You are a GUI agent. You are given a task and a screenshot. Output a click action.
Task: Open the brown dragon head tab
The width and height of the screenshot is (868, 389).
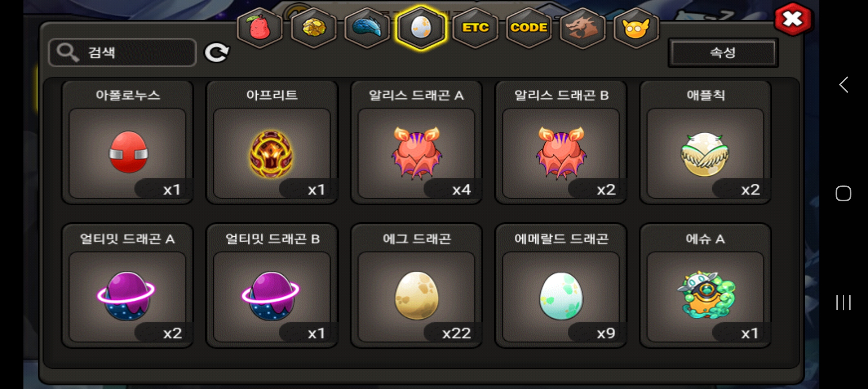click(x=583, y=28)
